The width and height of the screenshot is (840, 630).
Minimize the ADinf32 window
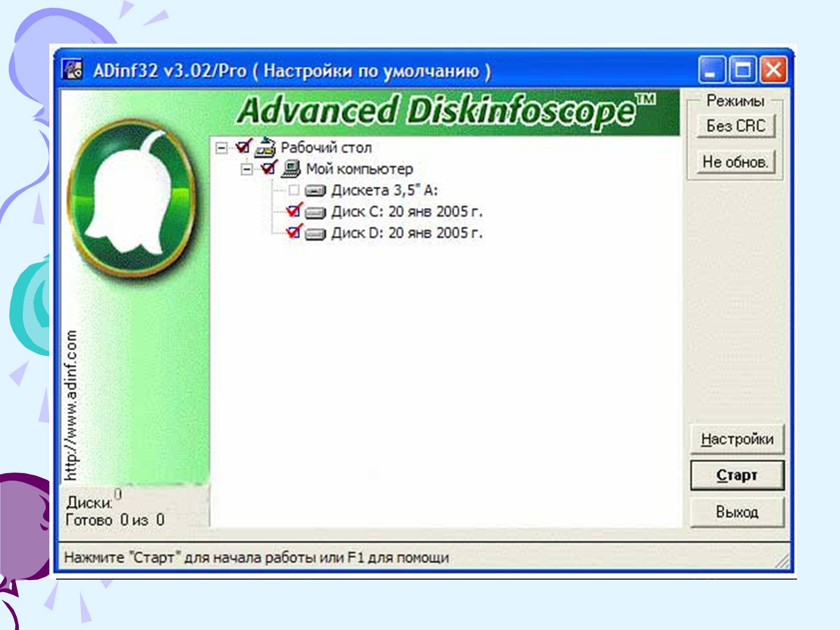(711, 70)
